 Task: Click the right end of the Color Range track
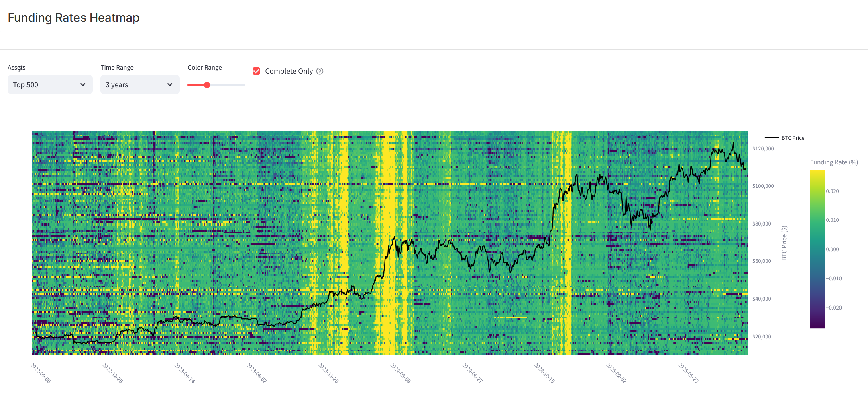[243, 85]
